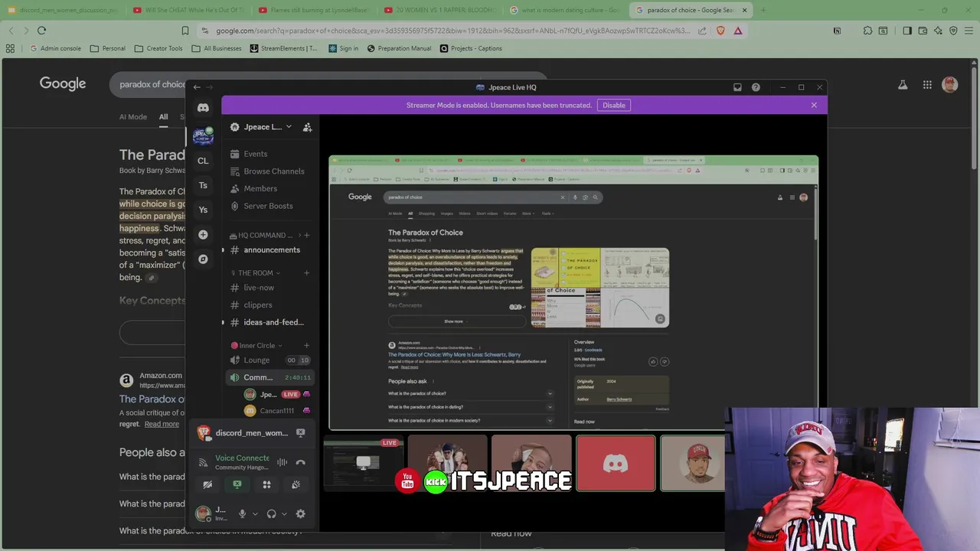Click the Google logo on the results page
Screen dimensions: 980x551
[63, 83]
